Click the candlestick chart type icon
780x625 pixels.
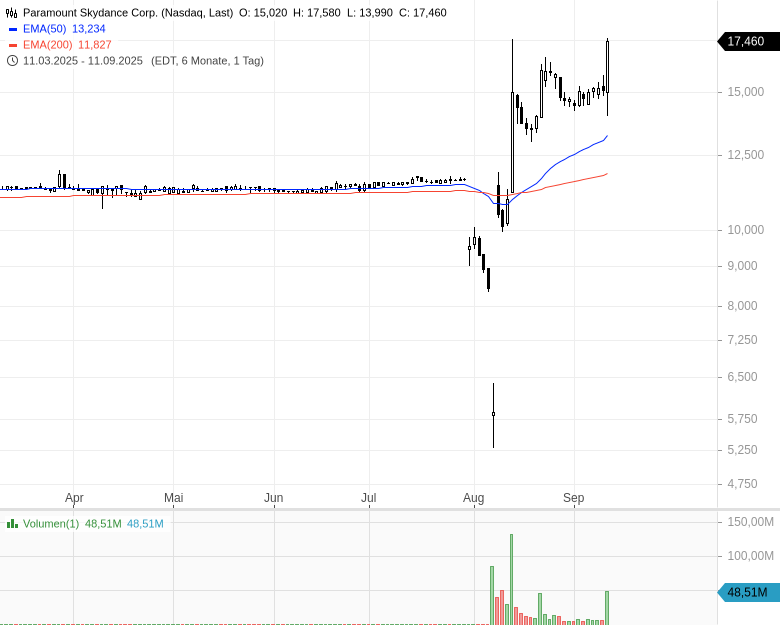[x=11, y=13]
